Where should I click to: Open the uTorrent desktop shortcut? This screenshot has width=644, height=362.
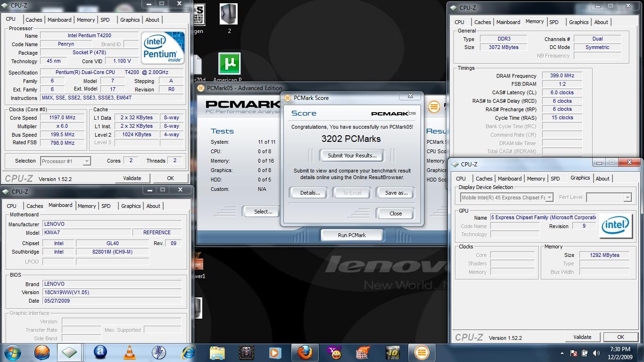click(230, 64)
